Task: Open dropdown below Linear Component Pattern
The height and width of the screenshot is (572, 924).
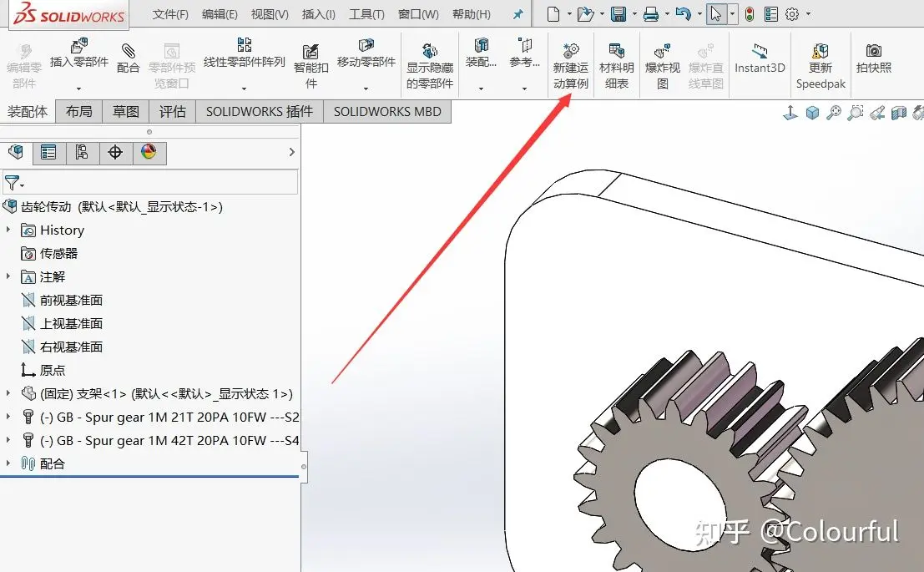Action: [244, 89]
